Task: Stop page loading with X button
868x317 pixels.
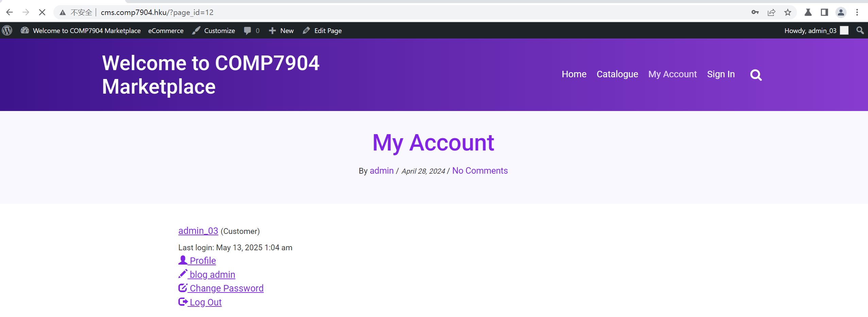Action: (42, 13)
